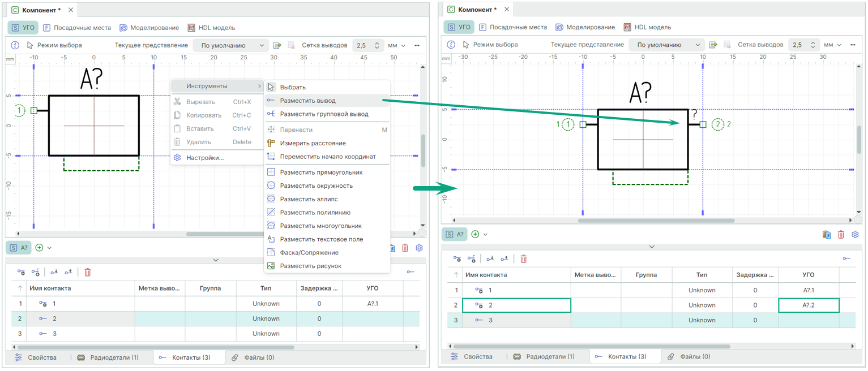Expand the arrow next to green plus in right window
Screen dimensions: 868x371
pos(485,234)
